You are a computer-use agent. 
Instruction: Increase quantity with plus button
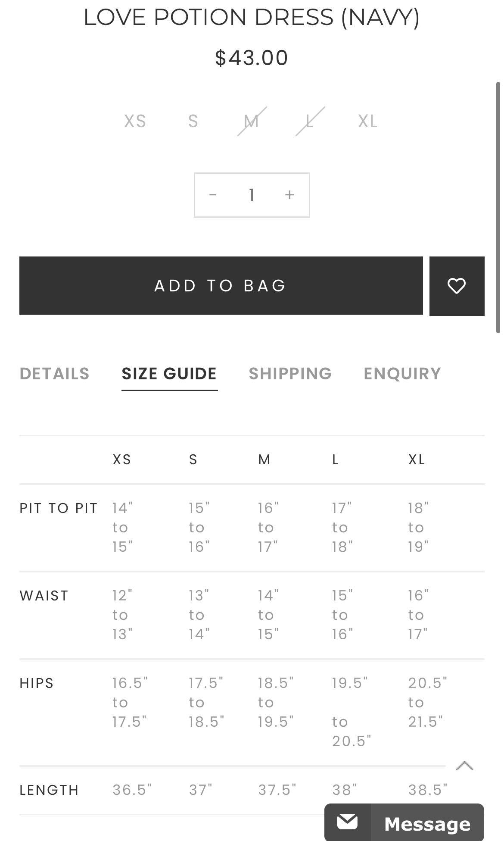click(289, 195)
